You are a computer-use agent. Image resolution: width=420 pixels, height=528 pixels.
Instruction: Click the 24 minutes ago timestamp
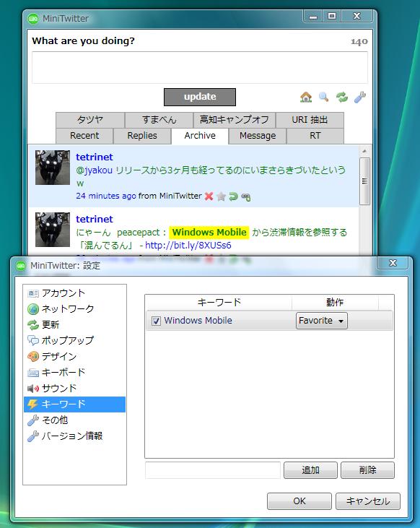point(106,196)
